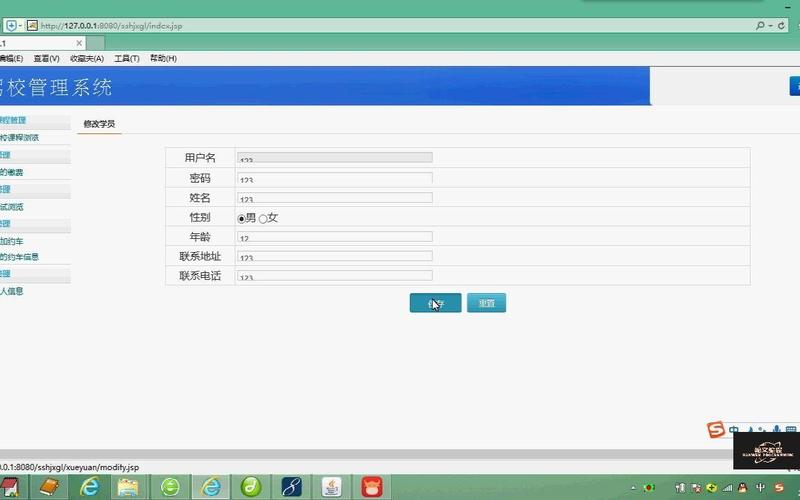Click the green dot tray icon next to arrow

[649, 488]
